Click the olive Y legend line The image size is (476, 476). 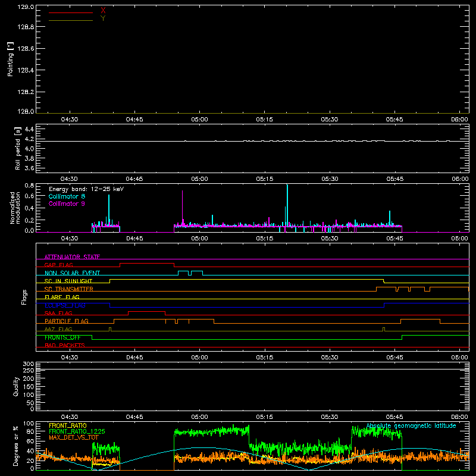[70, 20]
